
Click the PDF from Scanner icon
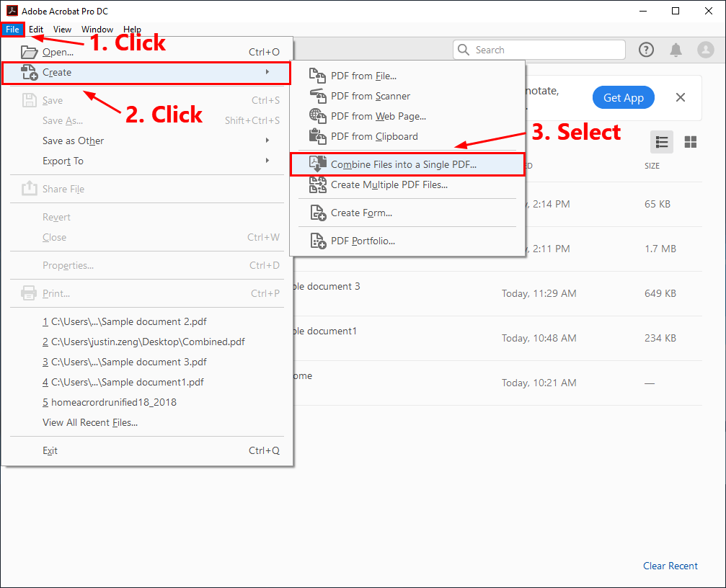(318, 96)
